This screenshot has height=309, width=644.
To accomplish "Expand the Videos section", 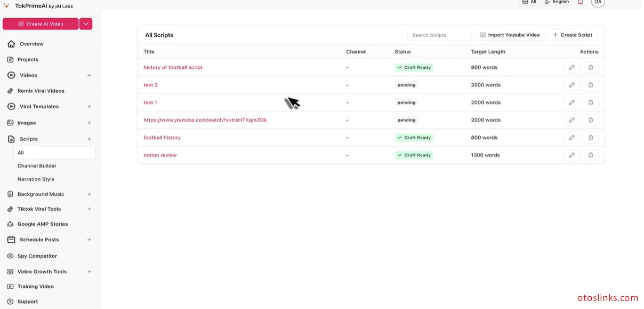I will [88, 75].
